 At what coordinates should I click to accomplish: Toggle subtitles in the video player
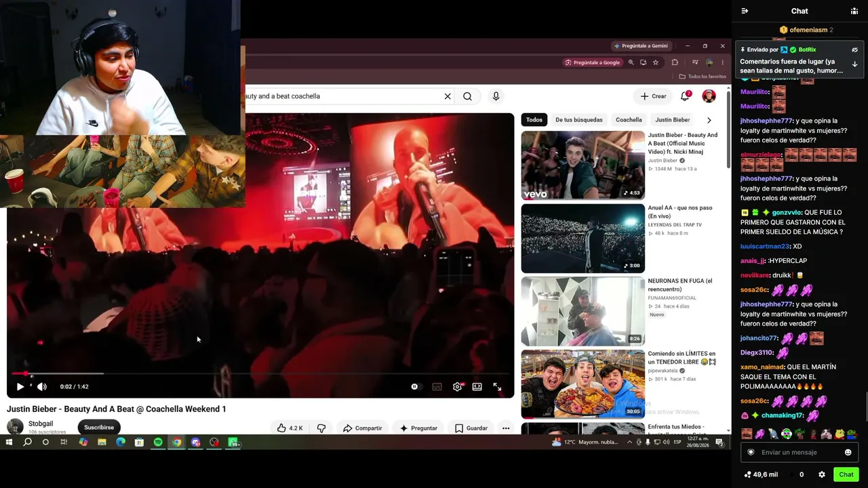pyautogui.click(x=437, y=386)
